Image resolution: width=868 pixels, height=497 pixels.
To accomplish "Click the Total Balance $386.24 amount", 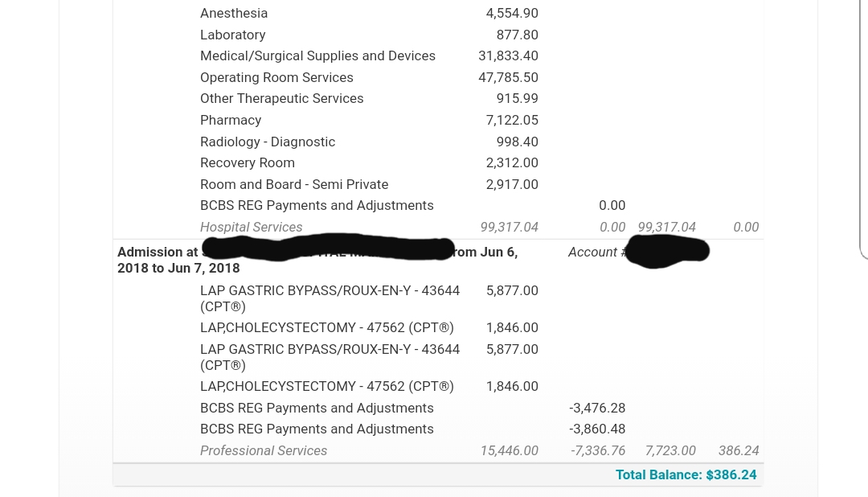I will [686, 474].
